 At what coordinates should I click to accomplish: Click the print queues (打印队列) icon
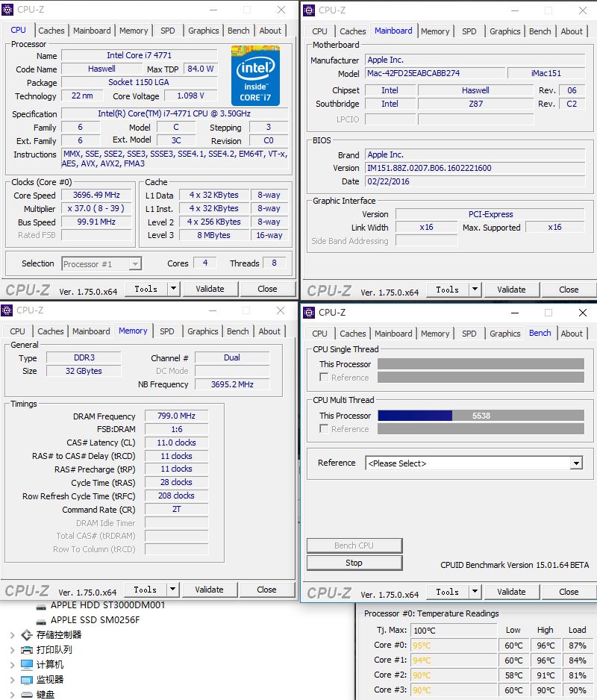pos(27,650)
